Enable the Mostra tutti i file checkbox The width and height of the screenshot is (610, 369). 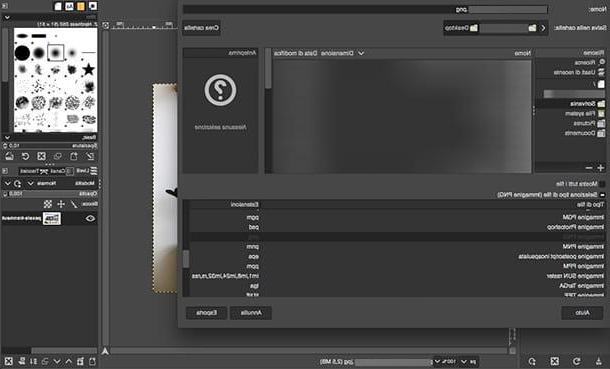click(x=602, y=184)
